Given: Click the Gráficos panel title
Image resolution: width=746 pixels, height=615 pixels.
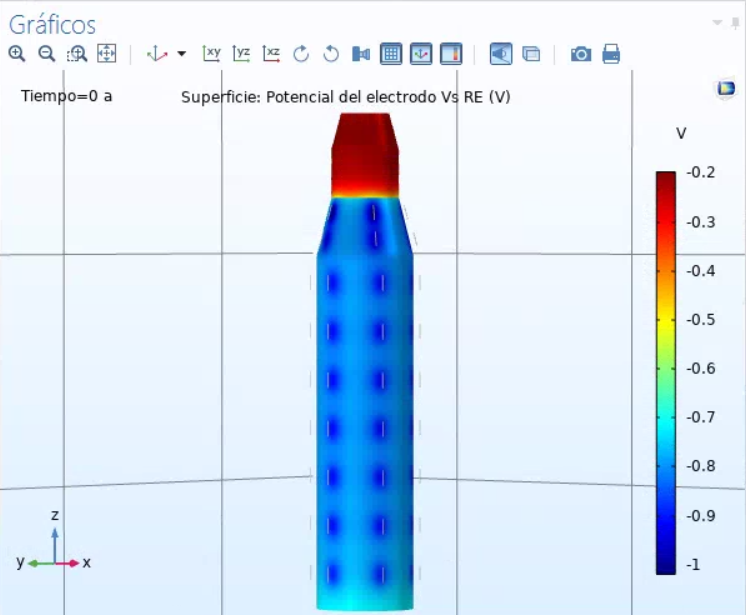Looking at the screenshot, I should coord(52,23).
